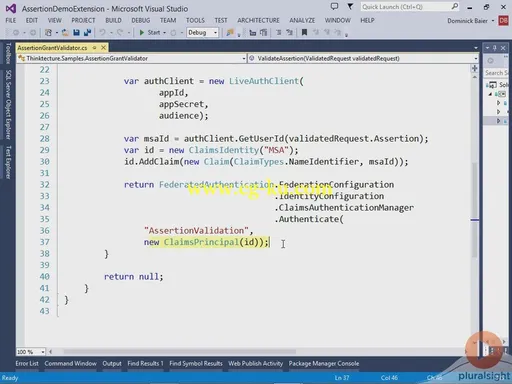Screen dimensions: 512x384
Task: Open the Test Explorer side tab
Action: (8, 162)
